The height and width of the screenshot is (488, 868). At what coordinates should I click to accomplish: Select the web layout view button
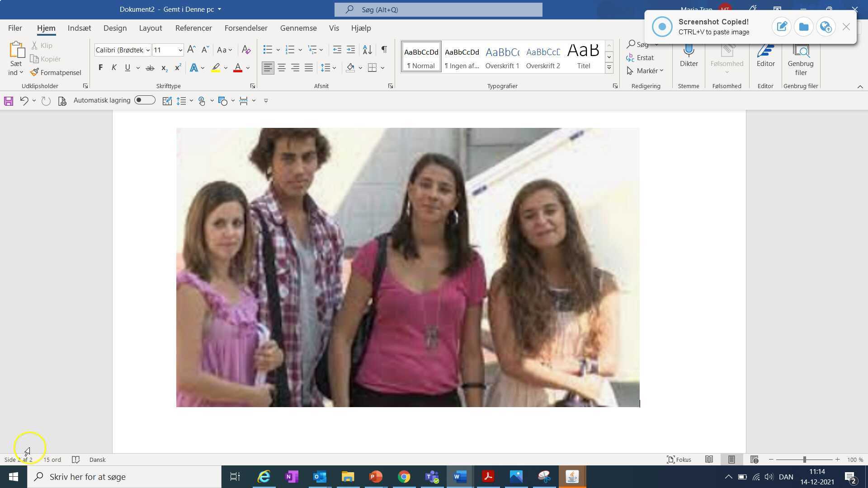pyautogui.click(x=754, y=460)
